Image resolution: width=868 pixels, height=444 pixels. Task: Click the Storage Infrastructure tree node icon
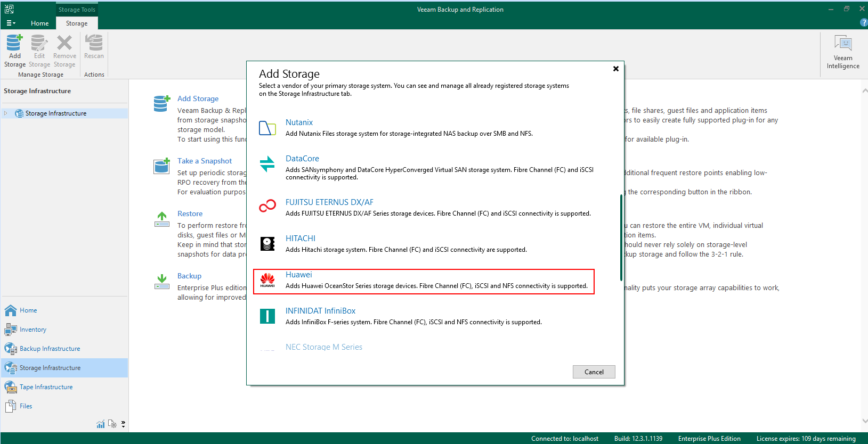click(x=19, y=113)
